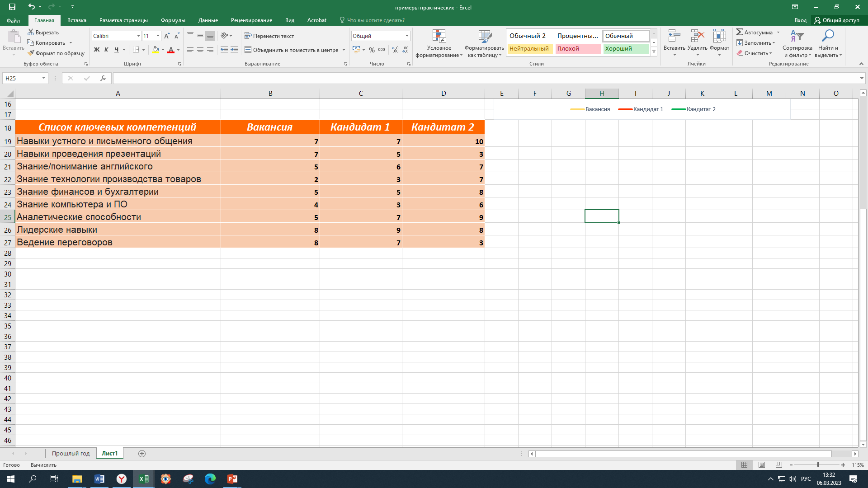Click the Find and Select magnifier icon

pyautogui.click(x=828, y=36)
